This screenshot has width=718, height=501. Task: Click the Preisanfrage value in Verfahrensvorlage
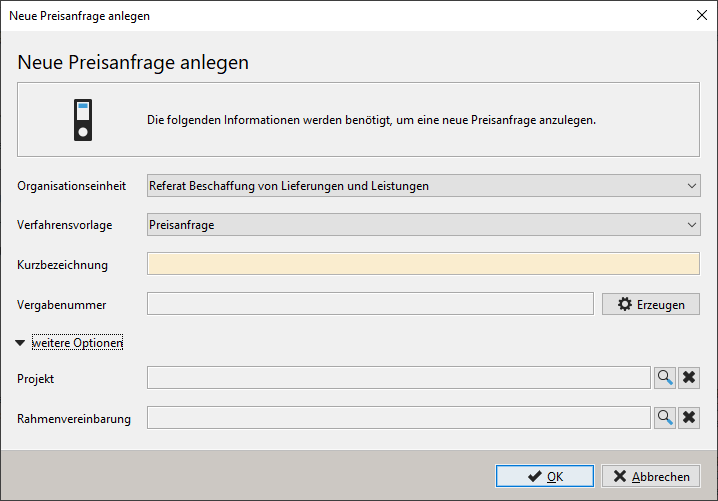(182, 225)
